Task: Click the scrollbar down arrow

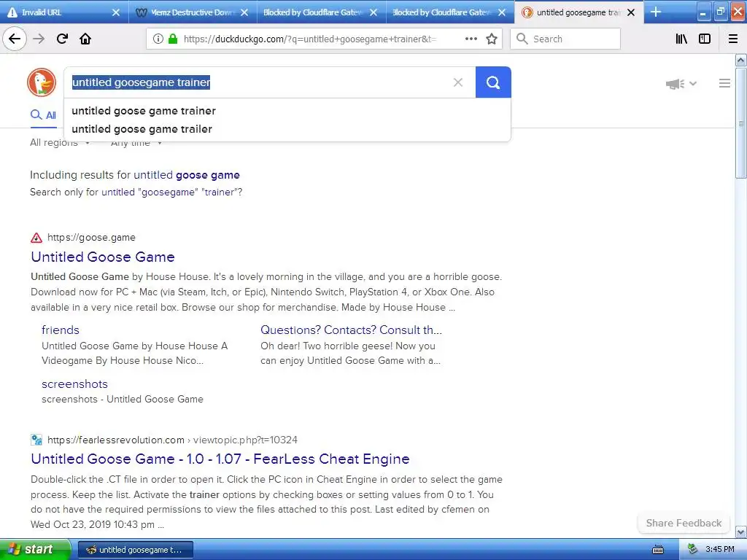Action: [x=741, y=532]
